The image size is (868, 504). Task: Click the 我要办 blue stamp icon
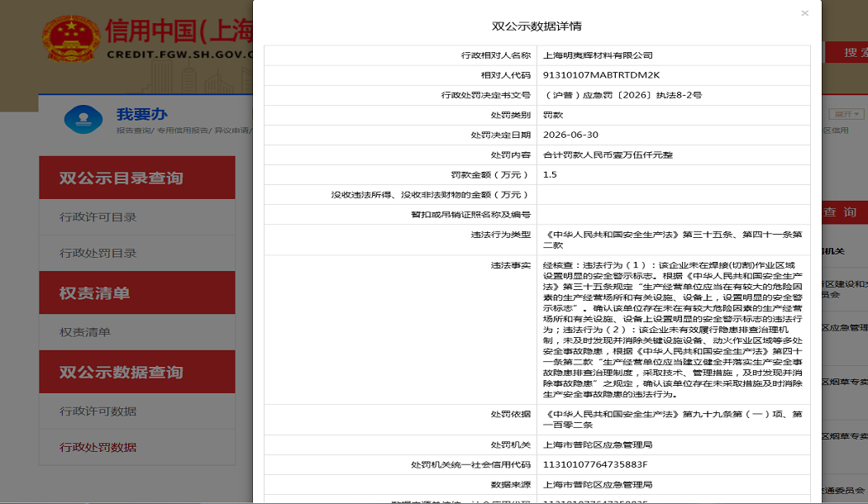pos(83,120)
